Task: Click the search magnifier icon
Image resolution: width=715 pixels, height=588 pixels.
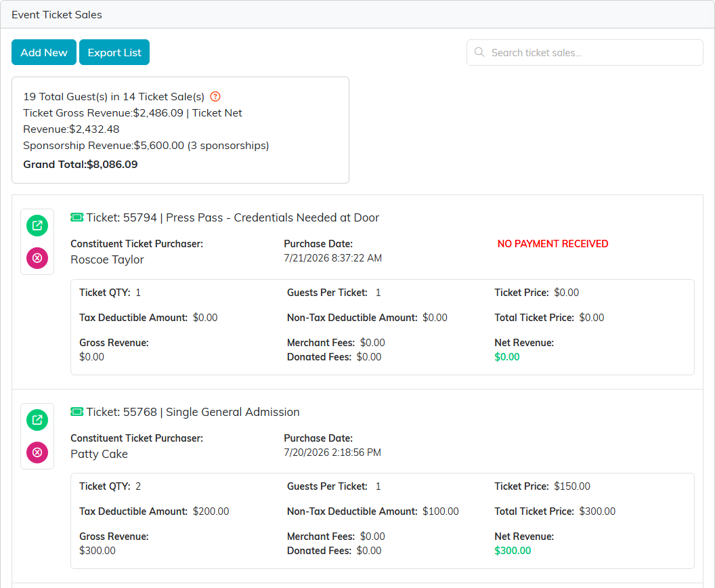Action: coord(479,52)
